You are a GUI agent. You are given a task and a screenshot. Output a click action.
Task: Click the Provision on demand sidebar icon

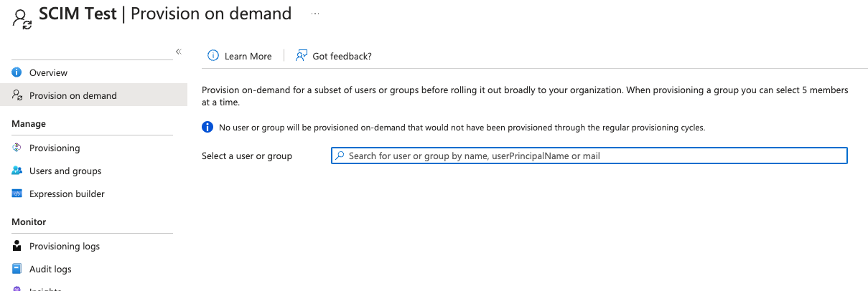17,95
